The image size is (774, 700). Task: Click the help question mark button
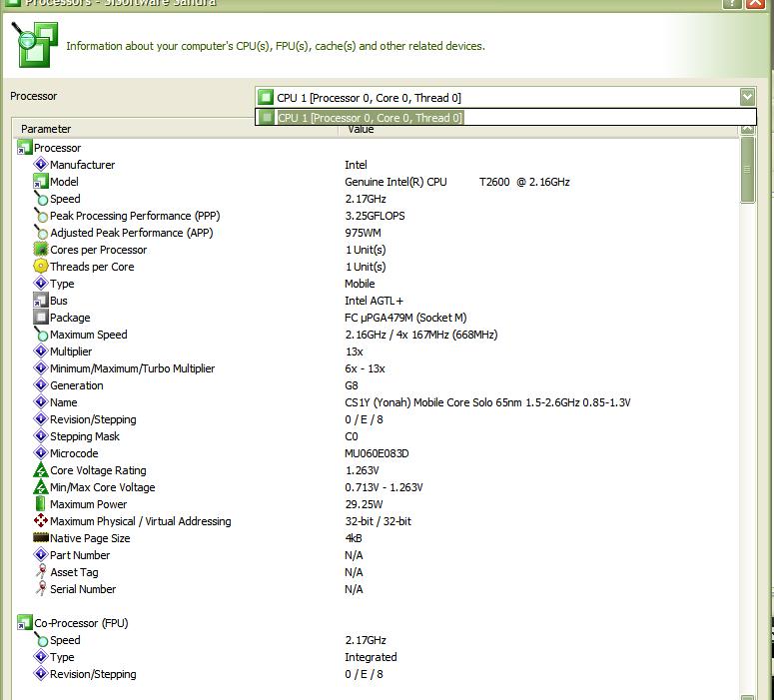(x=732, y=4)
